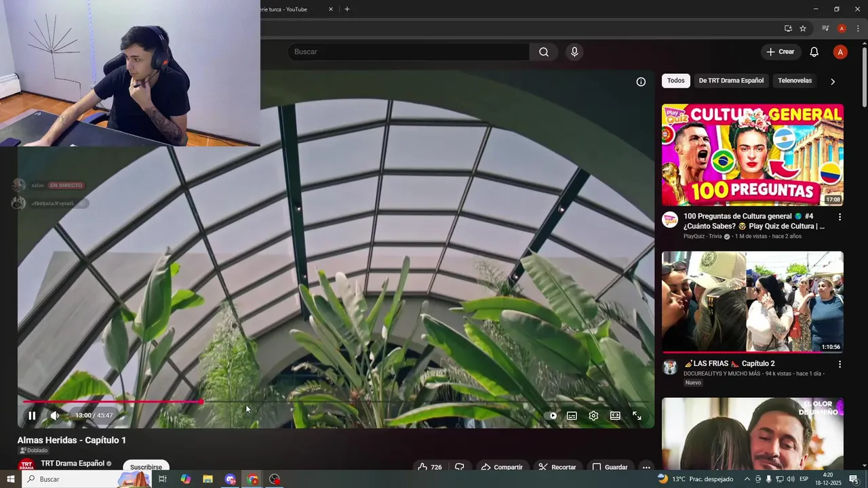868x488 pixels.
Task: Click the Recortar clip button
Action: click(x=557, y=467)
